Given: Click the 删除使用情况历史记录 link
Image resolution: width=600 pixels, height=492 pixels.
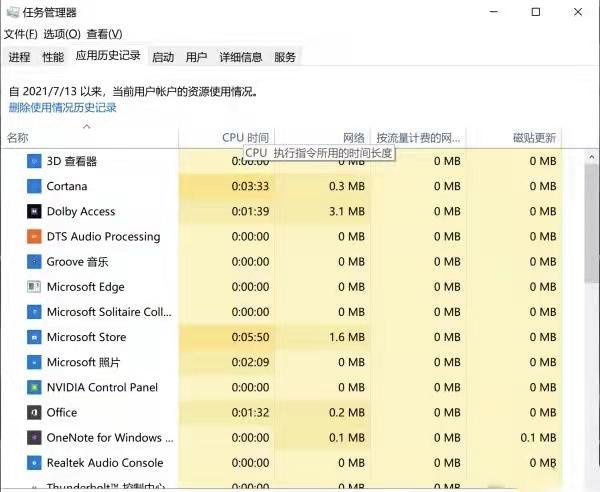Looking at the screenshot, I should tap(62, 107).
